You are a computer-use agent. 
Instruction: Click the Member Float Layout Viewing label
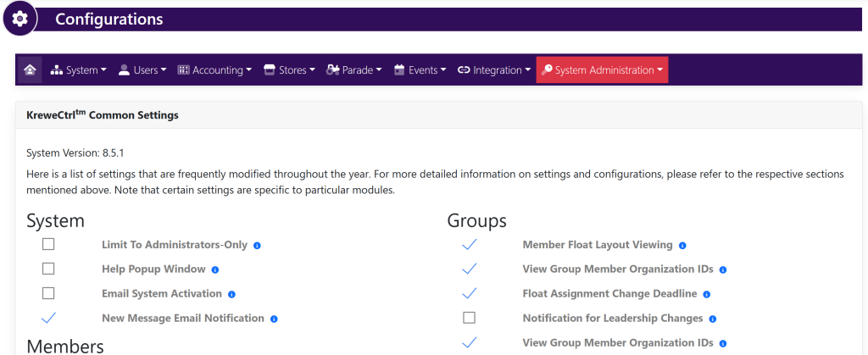[x=598, y=245]
